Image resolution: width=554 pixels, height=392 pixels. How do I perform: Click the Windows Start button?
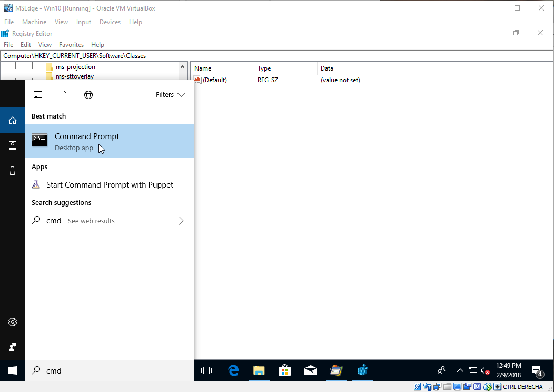(x=13, y=370)
